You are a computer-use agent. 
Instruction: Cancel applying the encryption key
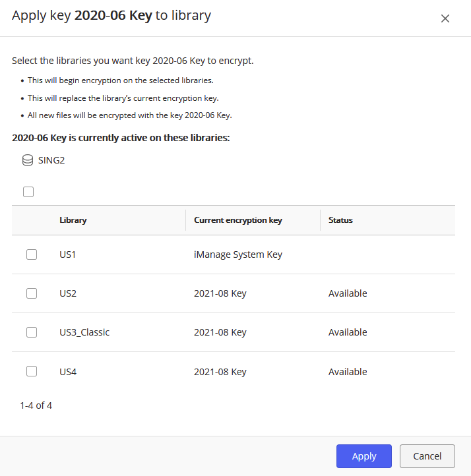(427, 456)
